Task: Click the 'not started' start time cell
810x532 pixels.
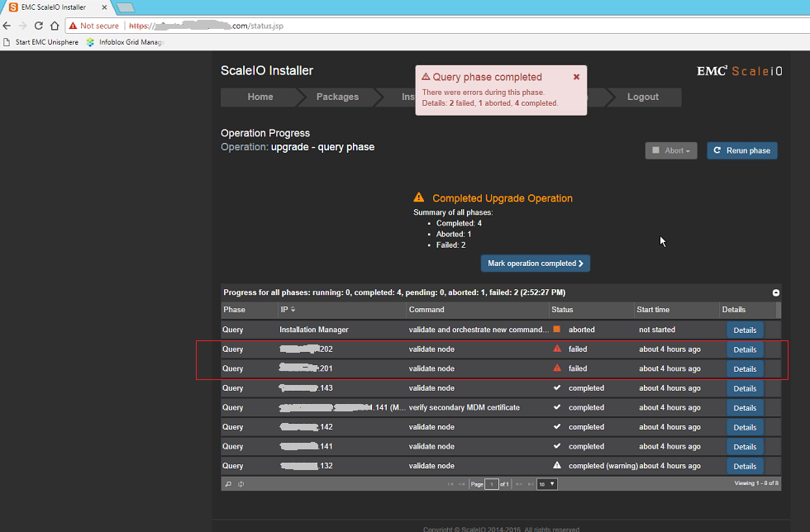Action: (x=656, y=330)
